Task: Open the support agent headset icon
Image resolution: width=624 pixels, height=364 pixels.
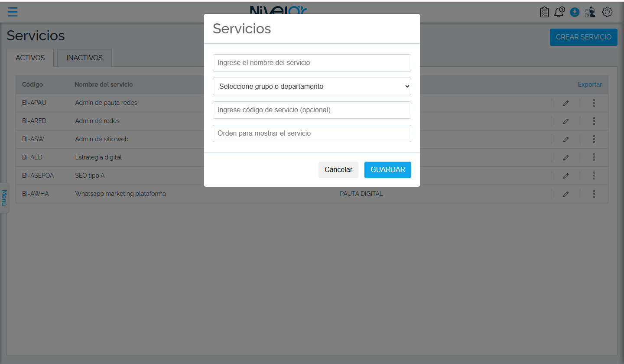Action: click(590, 12)
